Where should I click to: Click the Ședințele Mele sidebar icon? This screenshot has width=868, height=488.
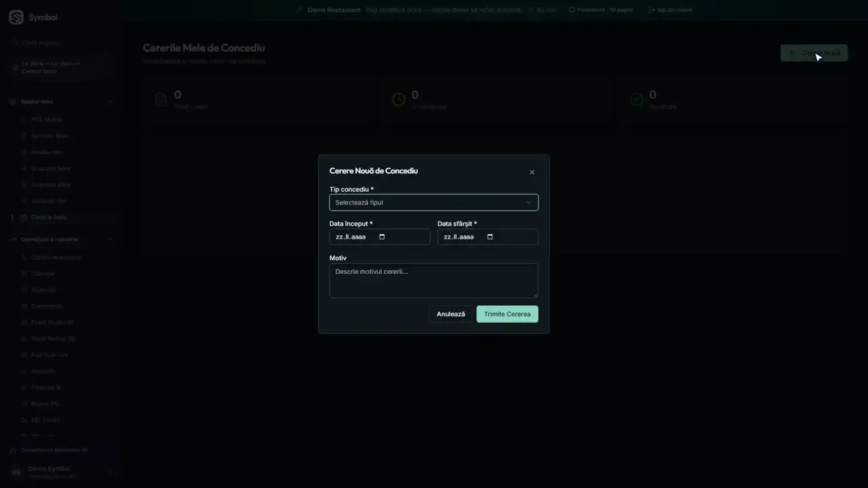click(x=24, y=185)
